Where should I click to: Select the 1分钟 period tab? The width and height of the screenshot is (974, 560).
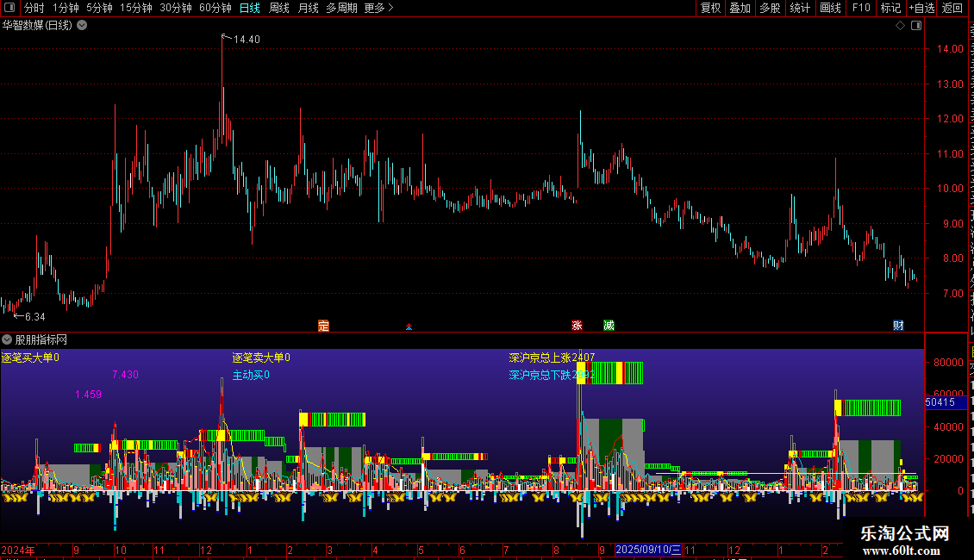tap(66, 8)
